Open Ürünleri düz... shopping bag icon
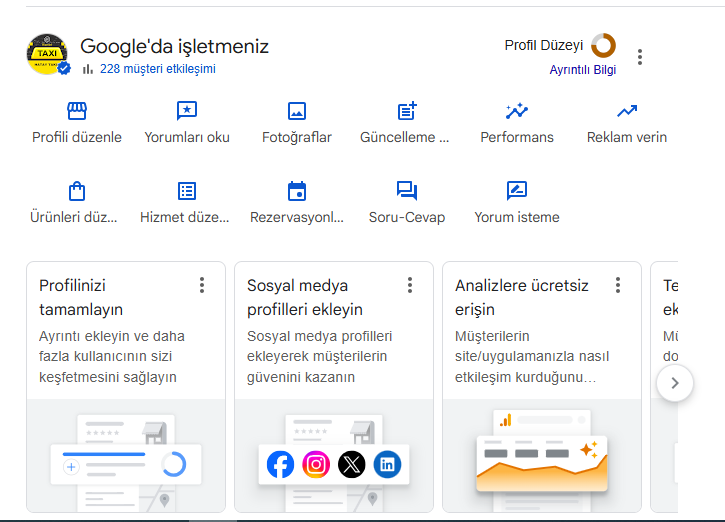Screen dimensions: 725x522 coord(77,191)
